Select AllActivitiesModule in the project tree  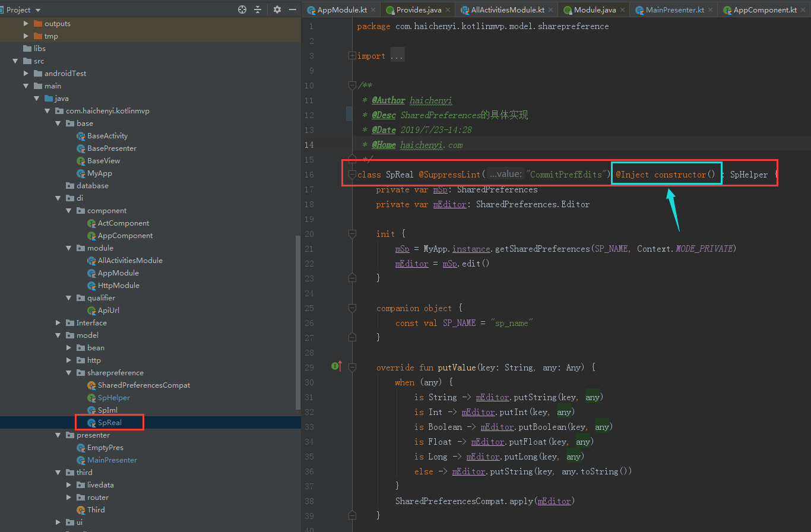125,261
